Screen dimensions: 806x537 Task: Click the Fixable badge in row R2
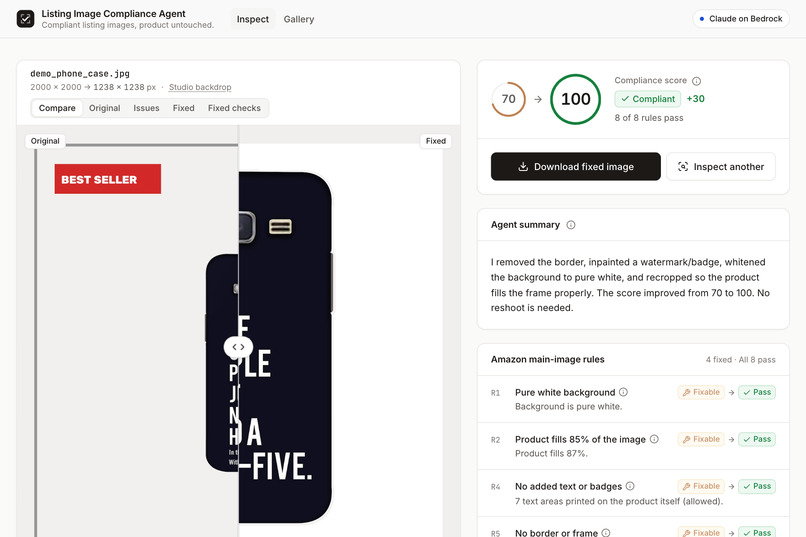coord(701,439)
